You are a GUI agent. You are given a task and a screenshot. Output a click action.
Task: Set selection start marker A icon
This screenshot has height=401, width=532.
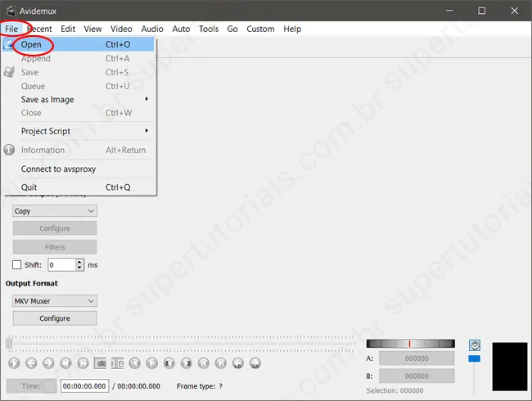[101, 363]
